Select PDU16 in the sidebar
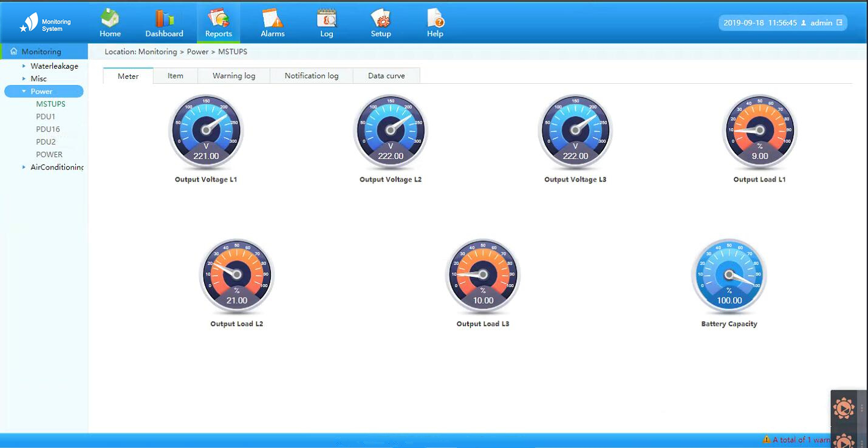The height and width of the screenshot is (448, 868). (48, 129)
